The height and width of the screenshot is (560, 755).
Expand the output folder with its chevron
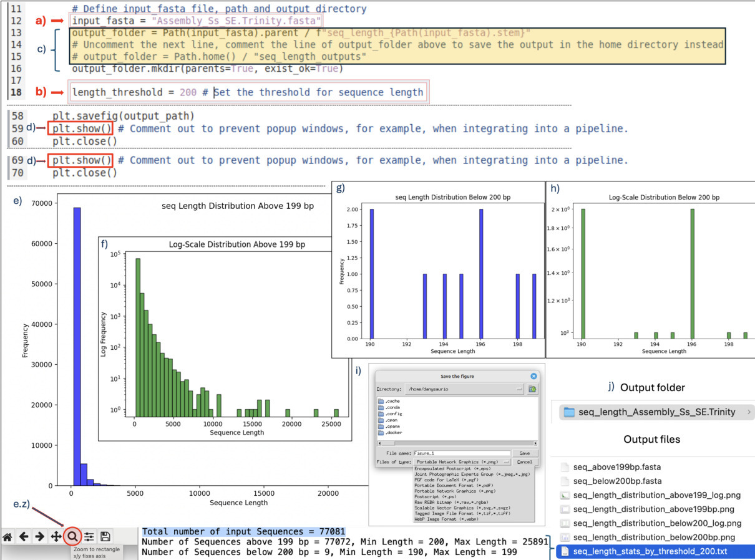(x=749, y=411)
